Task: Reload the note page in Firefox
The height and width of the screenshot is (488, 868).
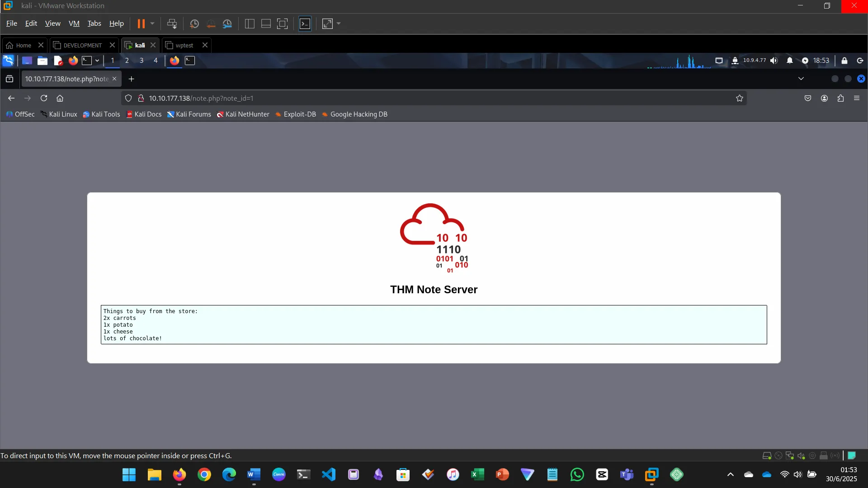Action: (44, 98)
